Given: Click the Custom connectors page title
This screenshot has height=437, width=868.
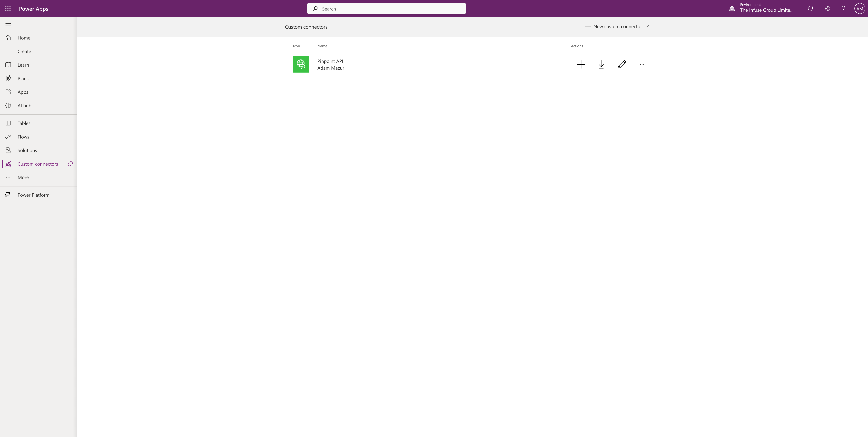Looking at the screenshot, I should [306, 27].
